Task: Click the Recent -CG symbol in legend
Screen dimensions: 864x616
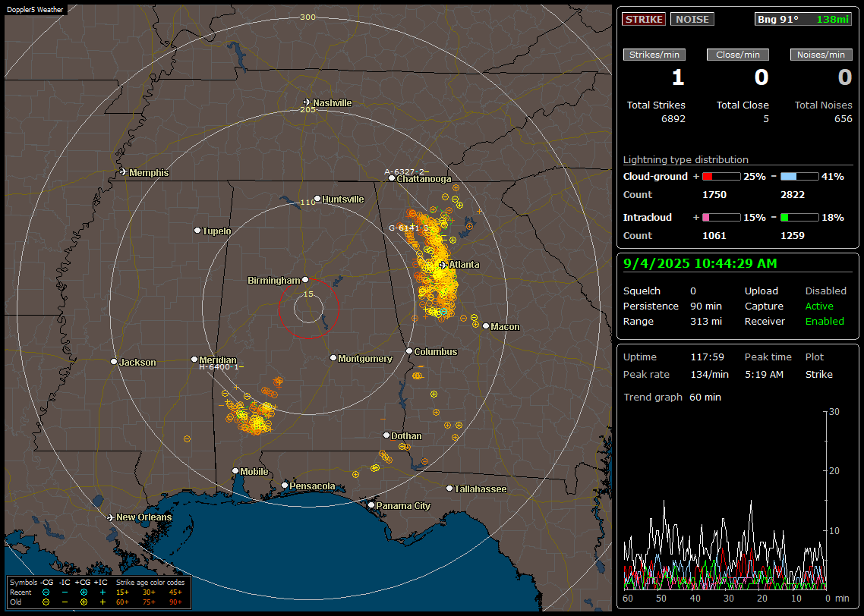Action: [x=46, y=592]
